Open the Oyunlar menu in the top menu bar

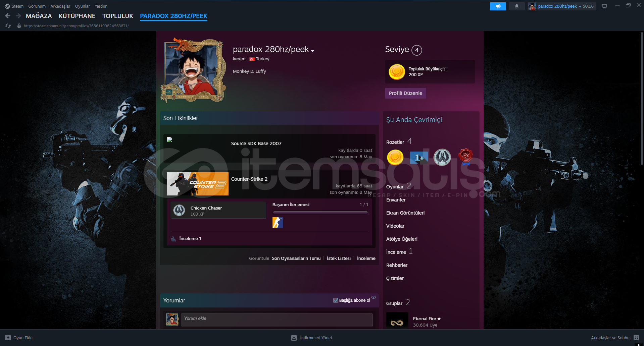point(82,6)
